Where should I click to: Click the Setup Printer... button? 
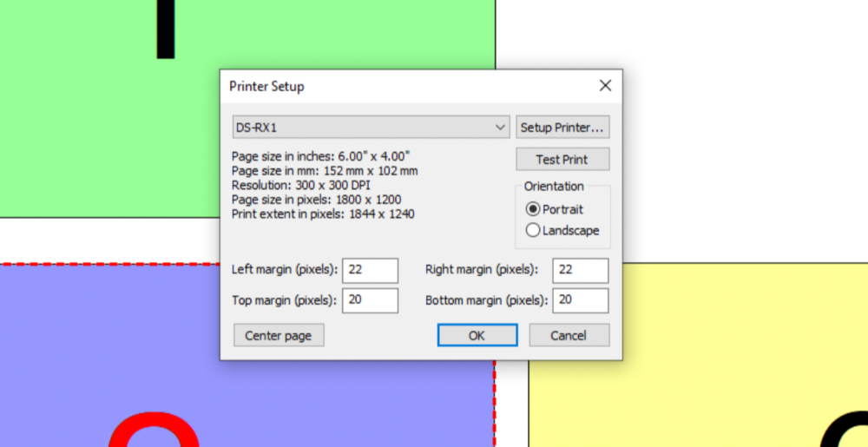click(x=562, y=128)
